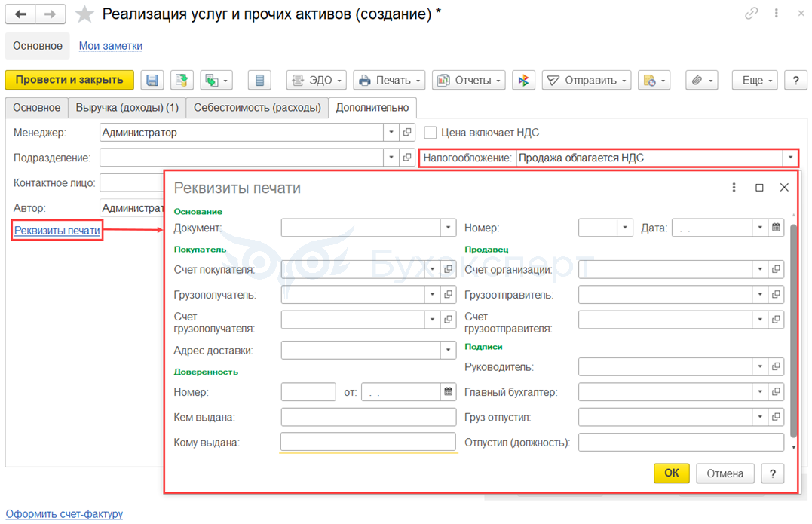Open the create-based-on dropdown icon
The width and height of the screenshot is (812, 524).
[x=216, y=80]
